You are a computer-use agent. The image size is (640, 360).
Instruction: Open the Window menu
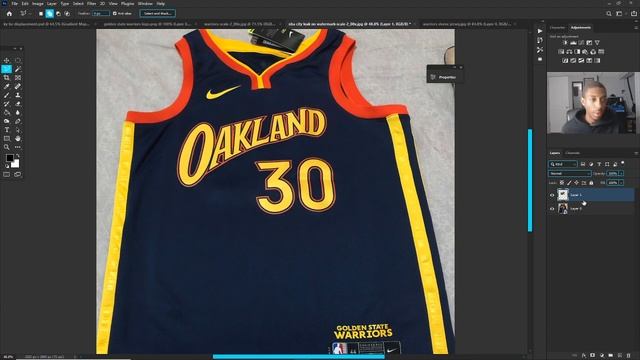coord(145,4)
